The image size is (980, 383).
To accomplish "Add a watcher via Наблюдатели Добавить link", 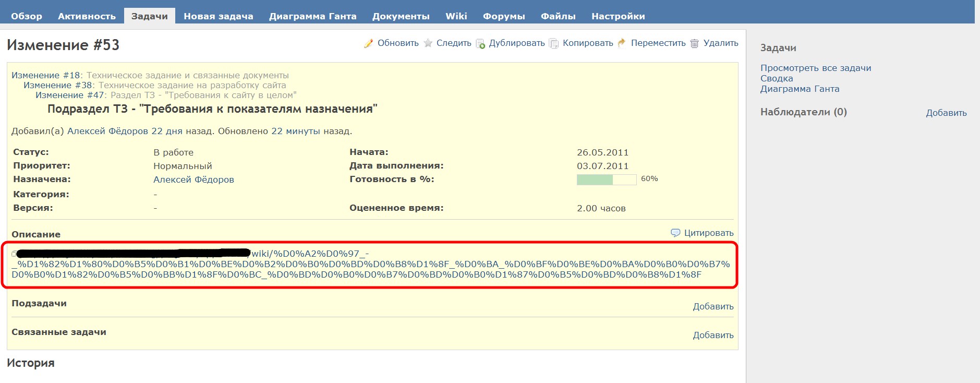I will [x=946, y=113].
